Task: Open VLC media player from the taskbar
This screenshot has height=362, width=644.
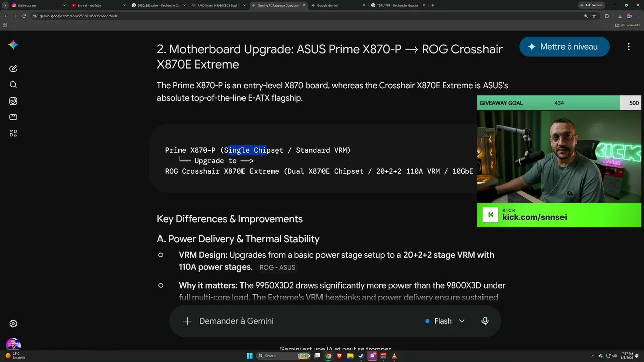Action: 394,356
